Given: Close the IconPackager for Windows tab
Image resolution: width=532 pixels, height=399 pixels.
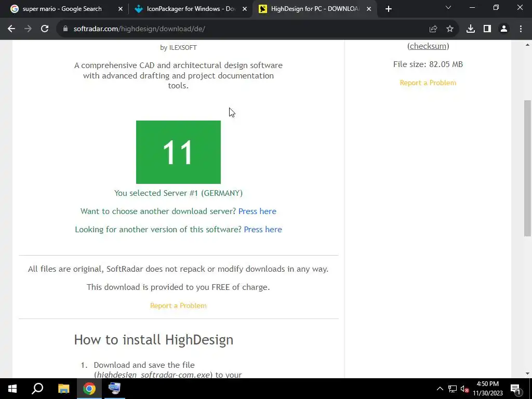Looking at the screenshot, I should 245,9.
